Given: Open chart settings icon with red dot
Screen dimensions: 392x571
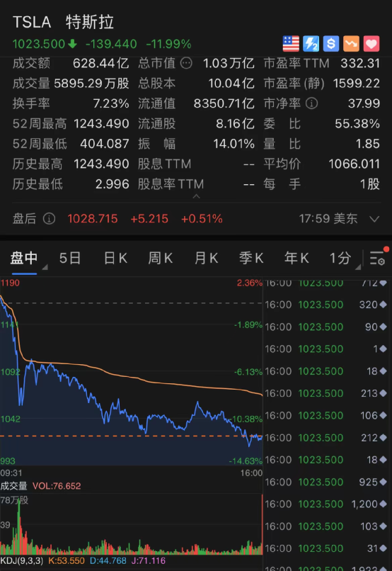Looking at the screenshot, I should pyautogui.click(x=378, y=257).
